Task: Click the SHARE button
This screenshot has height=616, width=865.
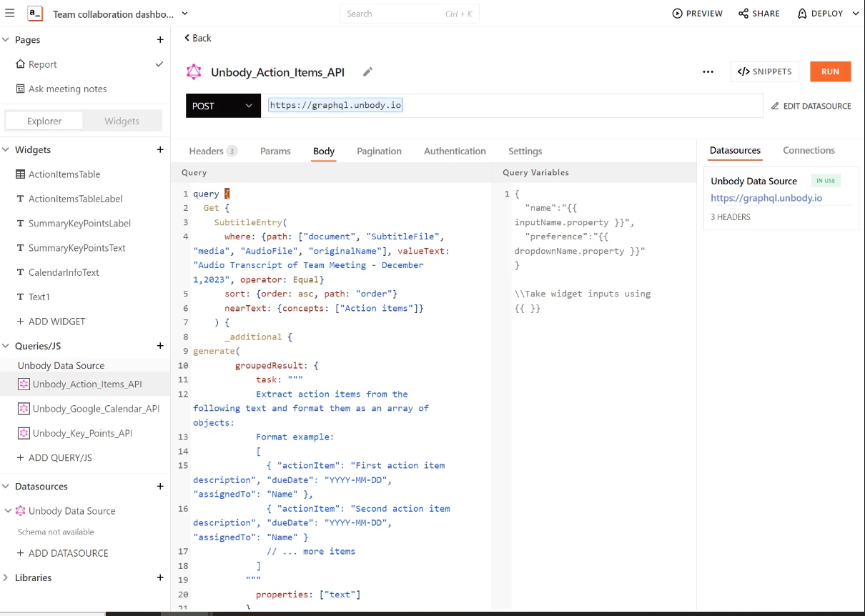Action: click(x=759, y=14)
